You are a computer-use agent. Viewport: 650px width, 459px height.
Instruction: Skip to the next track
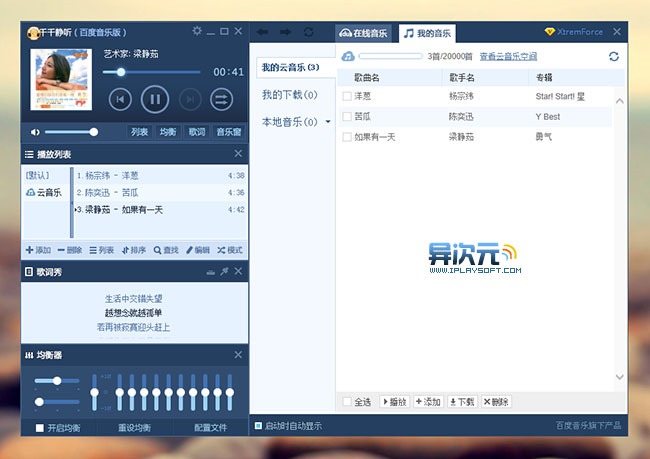(190, 100)
